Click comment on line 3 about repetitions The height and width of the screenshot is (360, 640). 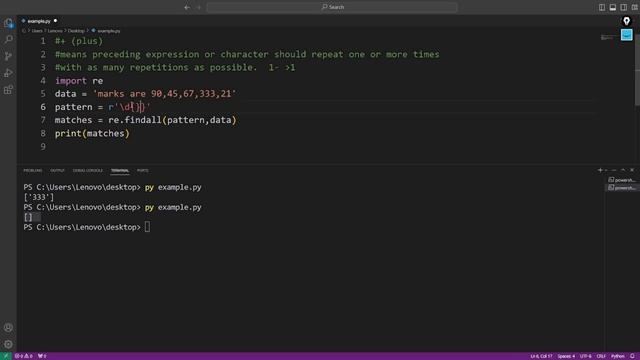tap(175, 67)
